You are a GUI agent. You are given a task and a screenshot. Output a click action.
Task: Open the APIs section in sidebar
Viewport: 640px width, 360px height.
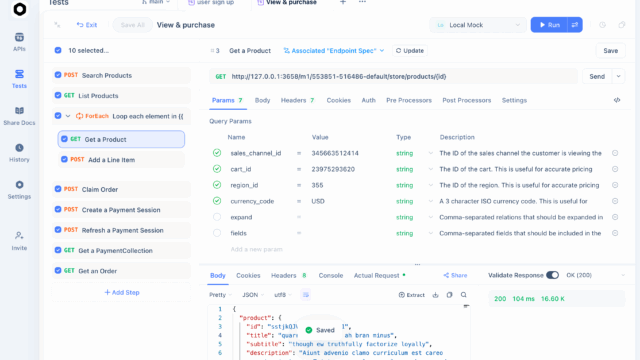coord(19,42)
